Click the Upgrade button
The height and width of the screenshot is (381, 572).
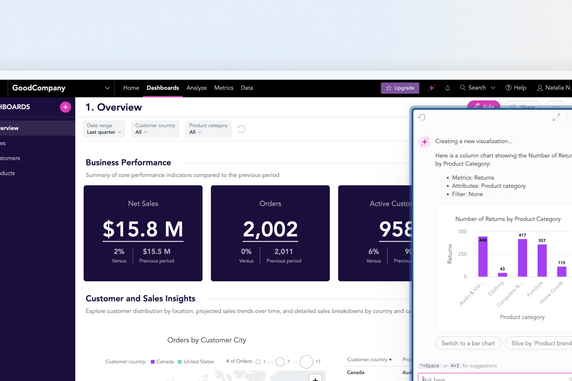click(400, 88)
